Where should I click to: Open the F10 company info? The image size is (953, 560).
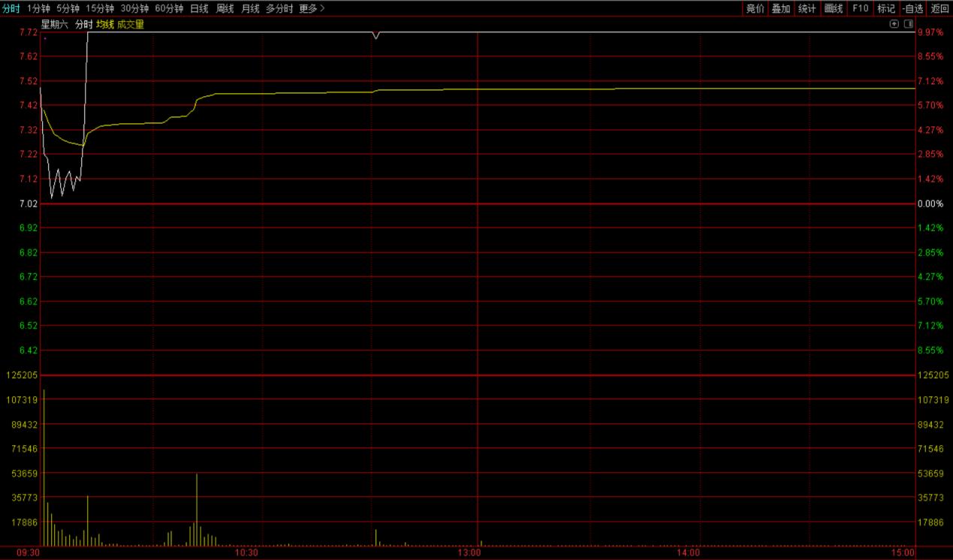(860, 8)
